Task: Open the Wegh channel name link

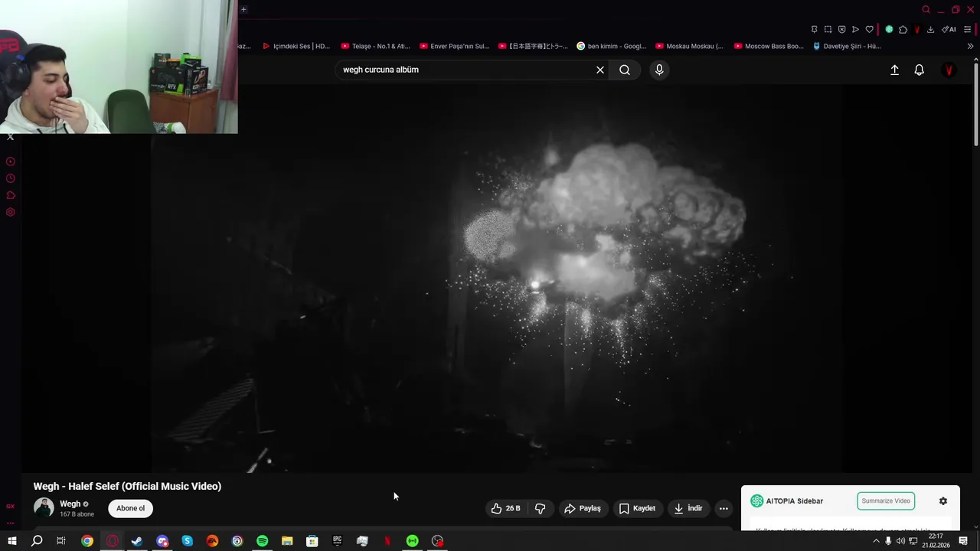Action: pos(70,504)
